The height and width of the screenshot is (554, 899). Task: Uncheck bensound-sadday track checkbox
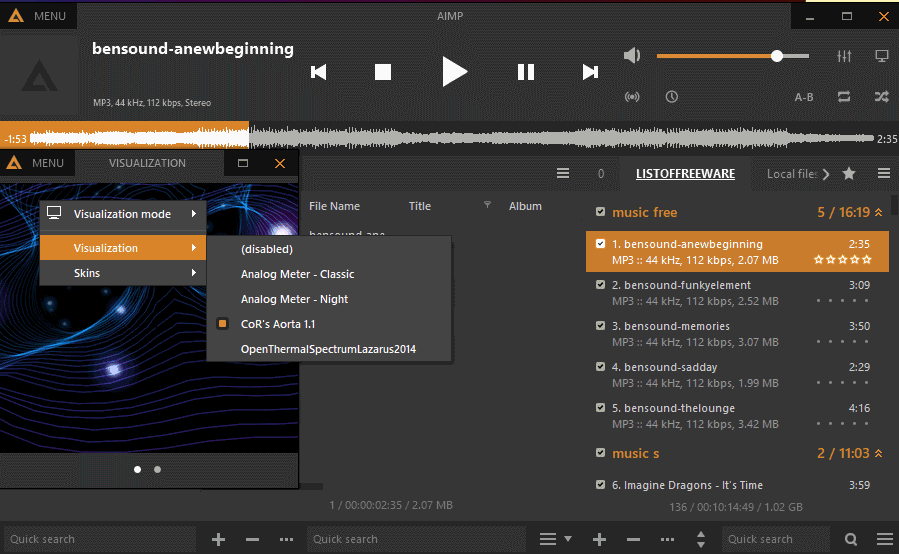tap(600, 366)
